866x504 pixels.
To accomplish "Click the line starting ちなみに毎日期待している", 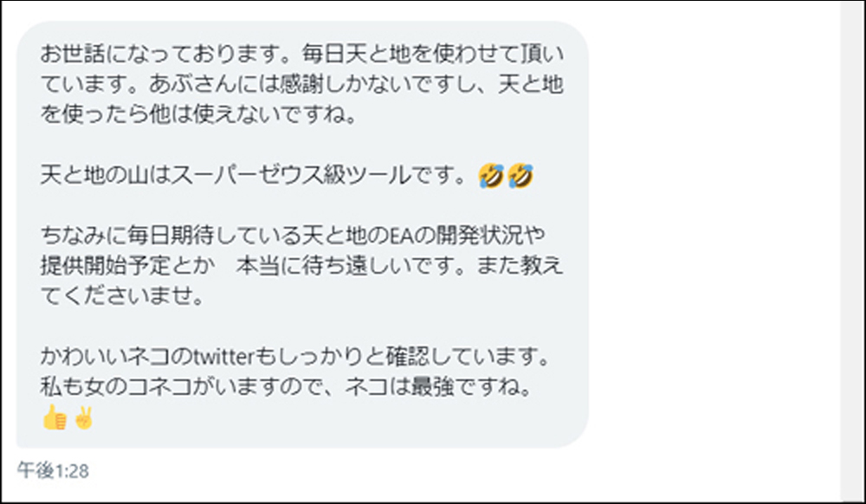I will (293, 236).
